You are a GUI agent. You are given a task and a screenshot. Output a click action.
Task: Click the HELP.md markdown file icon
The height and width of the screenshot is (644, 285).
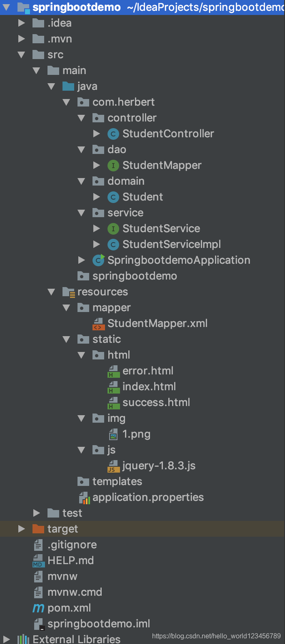pyautogui.click(x=38, y=561)
